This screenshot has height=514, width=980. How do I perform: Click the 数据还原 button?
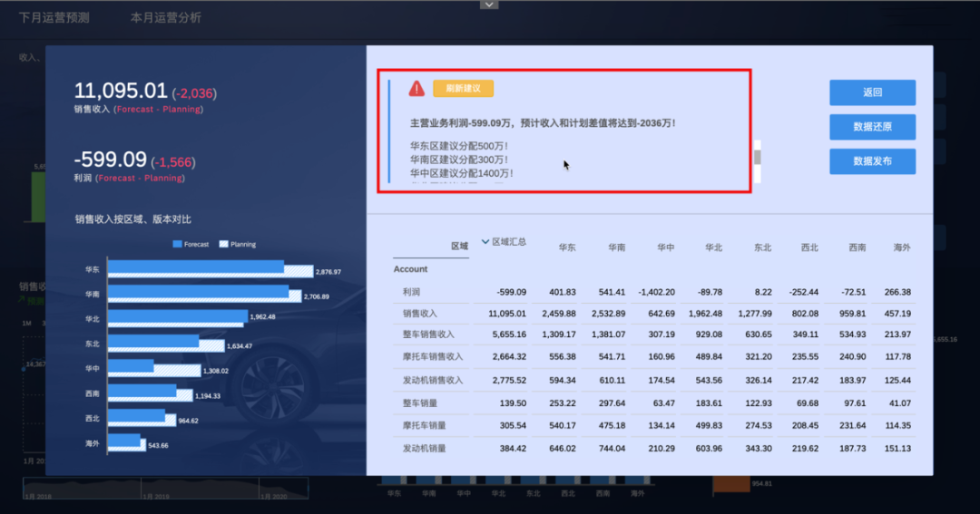click(x=873, y=127)
